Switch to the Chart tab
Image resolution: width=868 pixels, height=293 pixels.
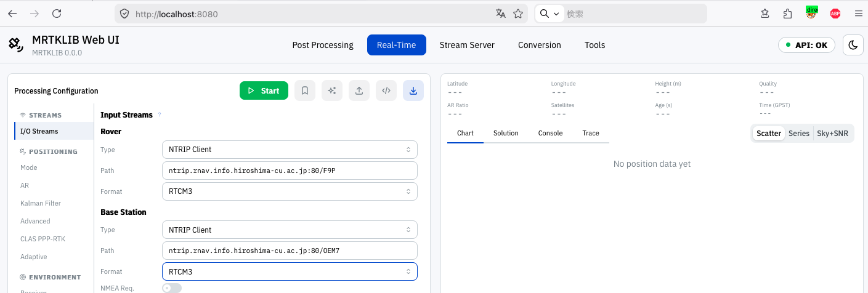(x=465, y=133)
